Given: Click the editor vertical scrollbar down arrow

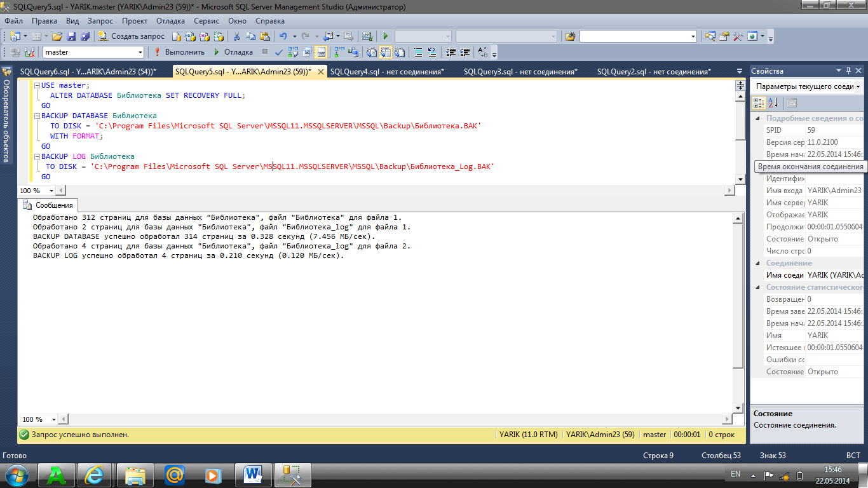Looking at the screenshot, I should tap(739, 179).
